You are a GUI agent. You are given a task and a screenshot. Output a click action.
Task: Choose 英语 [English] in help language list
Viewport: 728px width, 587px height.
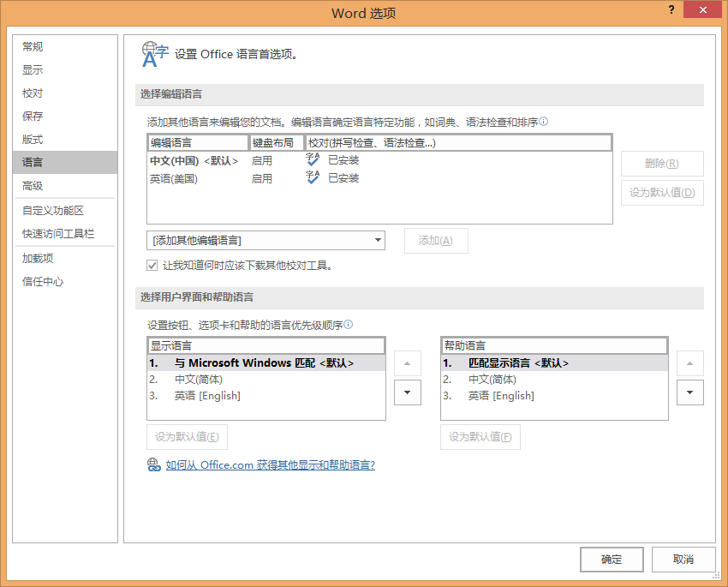(x=500, y=396)
